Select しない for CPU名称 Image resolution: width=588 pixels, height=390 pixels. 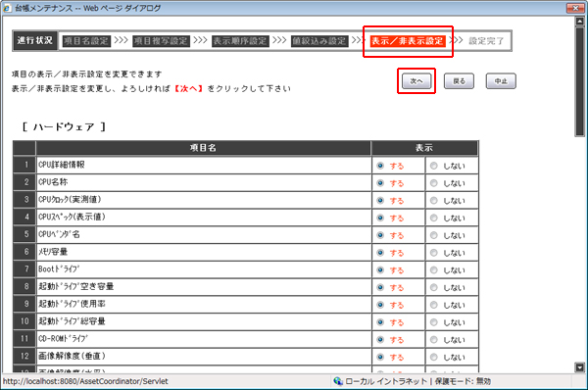click(434, 183)
